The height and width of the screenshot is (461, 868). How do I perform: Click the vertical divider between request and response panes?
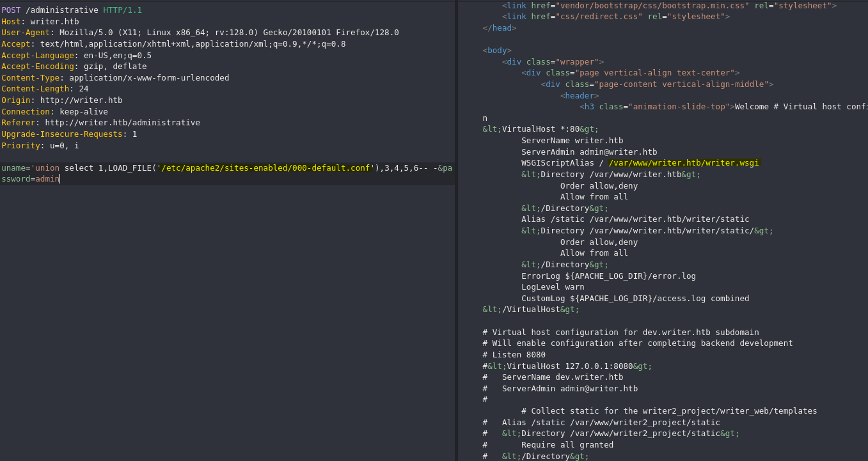point(456,230)
